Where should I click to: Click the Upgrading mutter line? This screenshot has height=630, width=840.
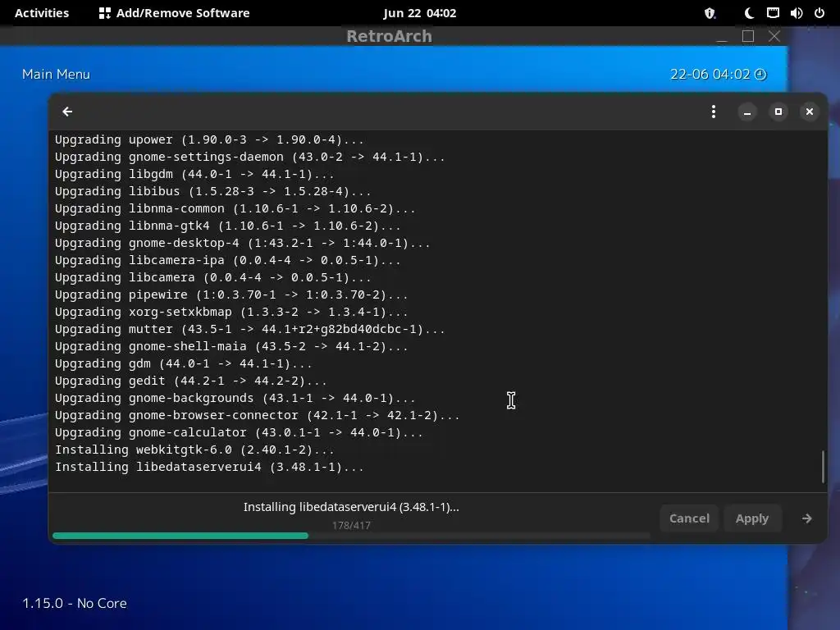tap(249, 329)
